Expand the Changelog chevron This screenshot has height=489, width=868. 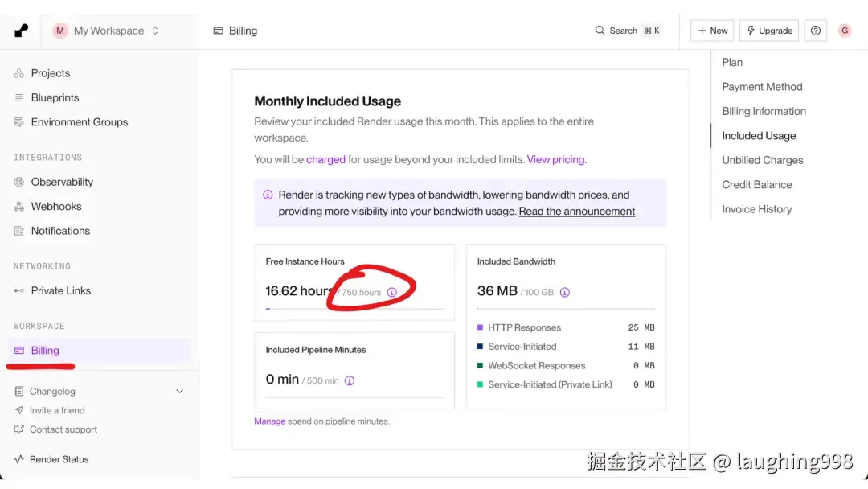click(x=179, y=391)
